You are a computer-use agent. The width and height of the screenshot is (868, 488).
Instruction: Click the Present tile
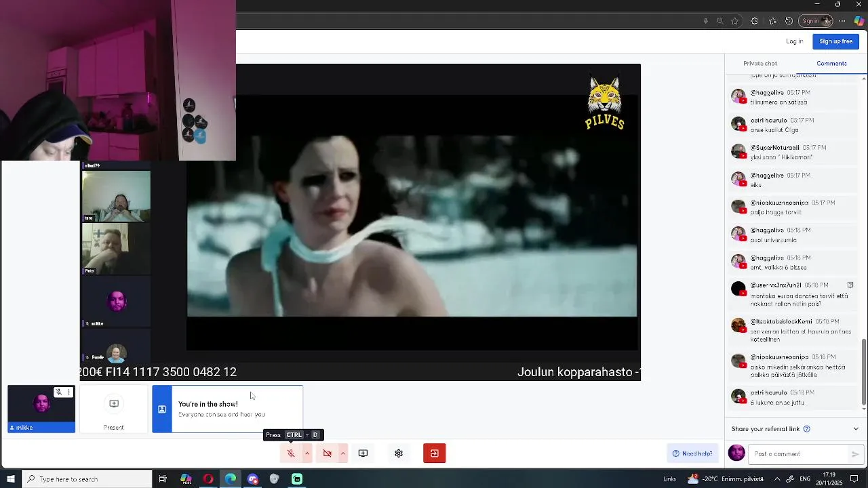click(x=113, y=409)
